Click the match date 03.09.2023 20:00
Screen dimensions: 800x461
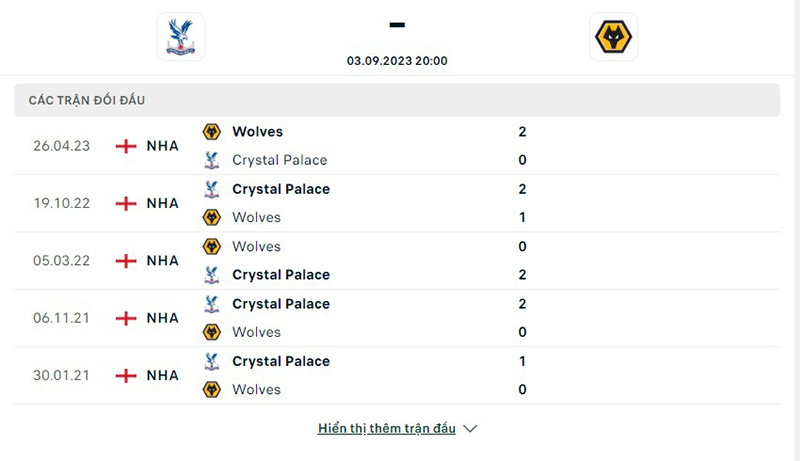pyautogui.click(x=397, y=61)
